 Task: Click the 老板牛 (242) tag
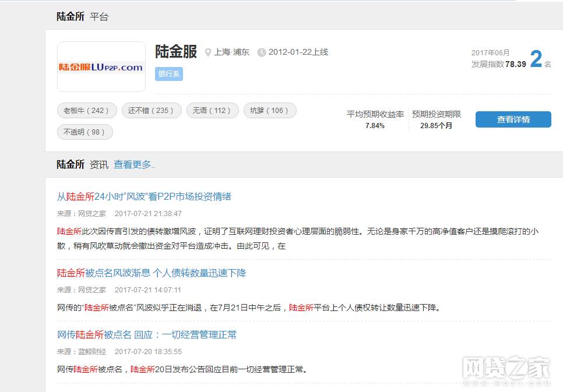87,111
